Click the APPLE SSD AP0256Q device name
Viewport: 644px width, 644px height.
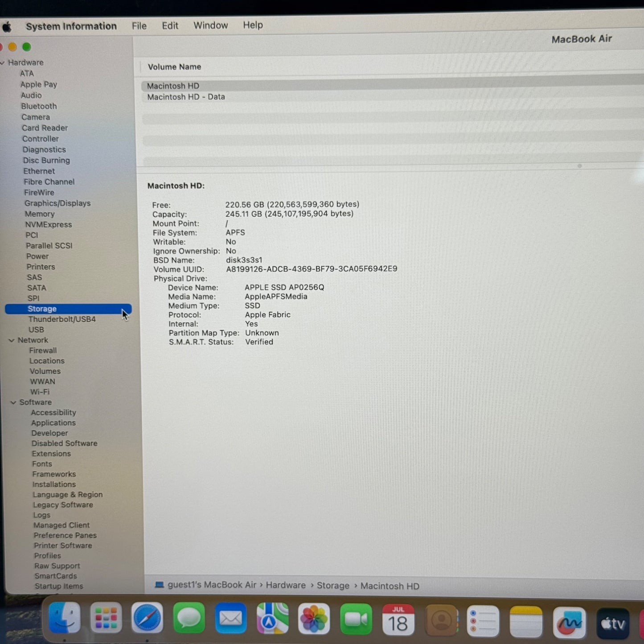(x=284, y=287)
